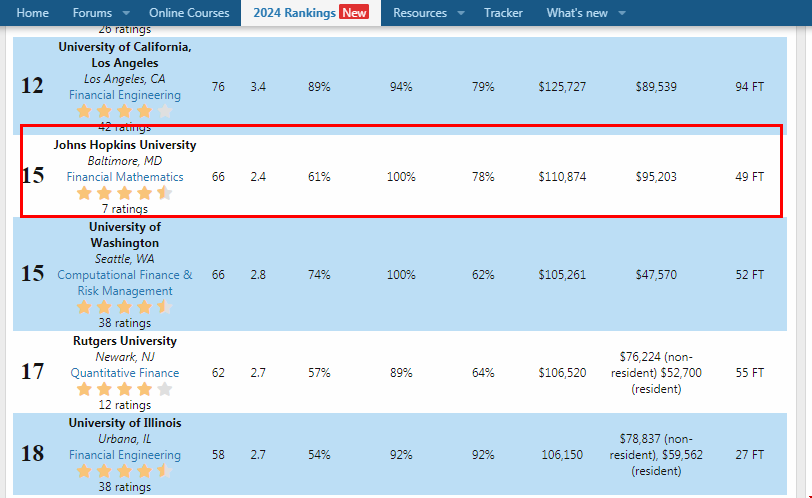Image resolution: width=812 pixels, height=498 pixels.
Task: Select the 2024 Rankings tab
Action: [x=292, y=13]
